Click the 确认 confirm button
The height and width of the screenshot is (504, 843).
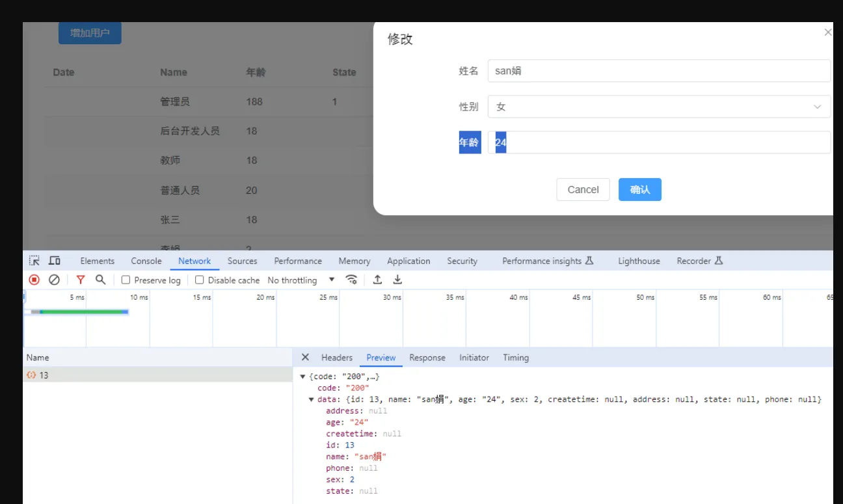[640, 190]
